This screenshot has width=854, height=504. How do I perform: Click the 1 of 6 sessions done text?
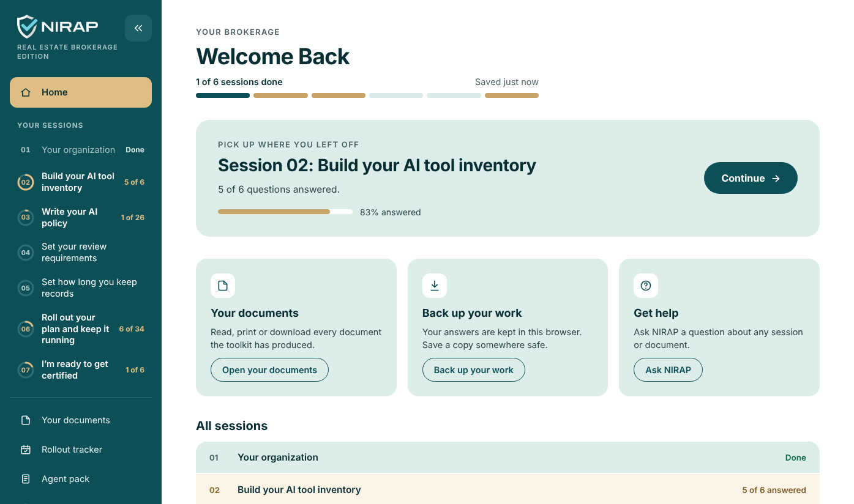coord(239,82)
